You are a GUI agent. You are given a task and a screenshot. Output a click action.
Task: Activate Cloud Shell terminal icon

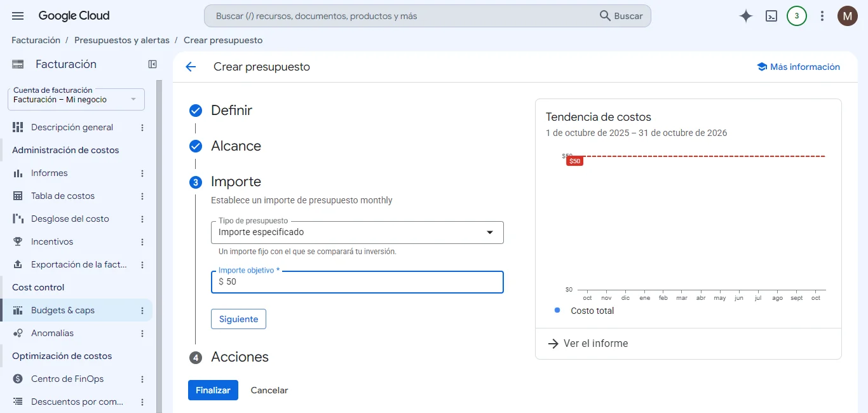point(771,16)
